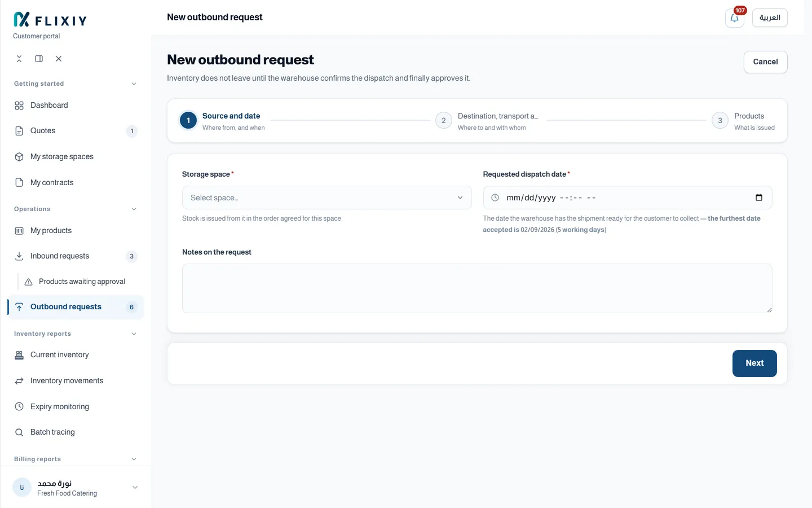Click the Dashboard grid icon
812x508 pixels.
pyautogui.click(x=19, y=106)
